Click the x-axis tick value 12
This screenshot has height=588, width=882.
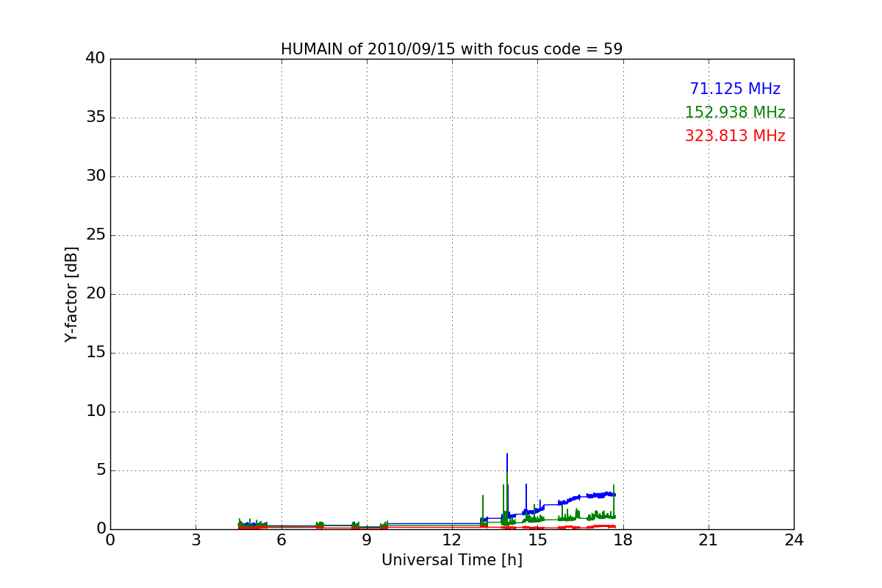452,540
